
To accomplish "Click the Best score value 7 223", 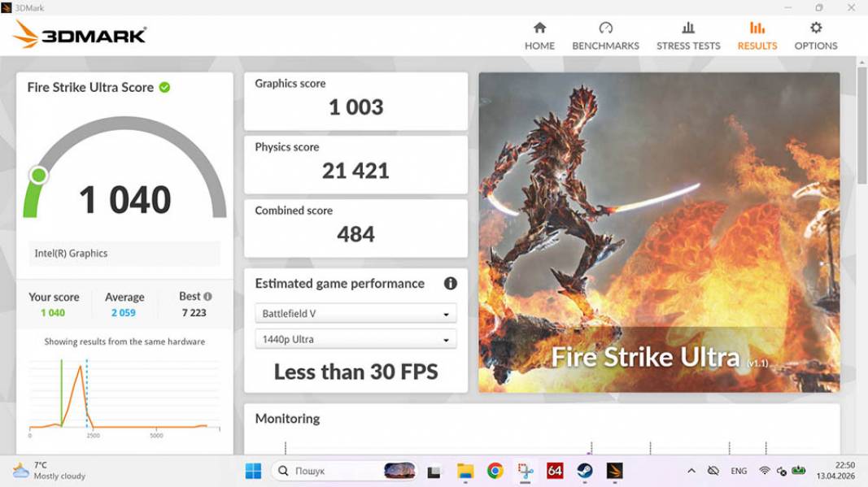I will pyautogui.click(x=194, y=313).
